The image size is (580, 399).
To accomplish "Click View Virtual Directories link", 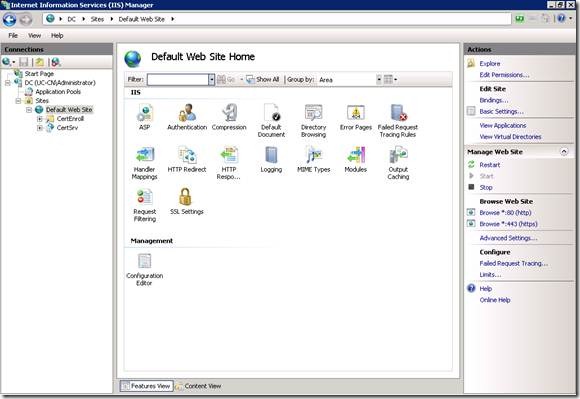I will 510,137.
